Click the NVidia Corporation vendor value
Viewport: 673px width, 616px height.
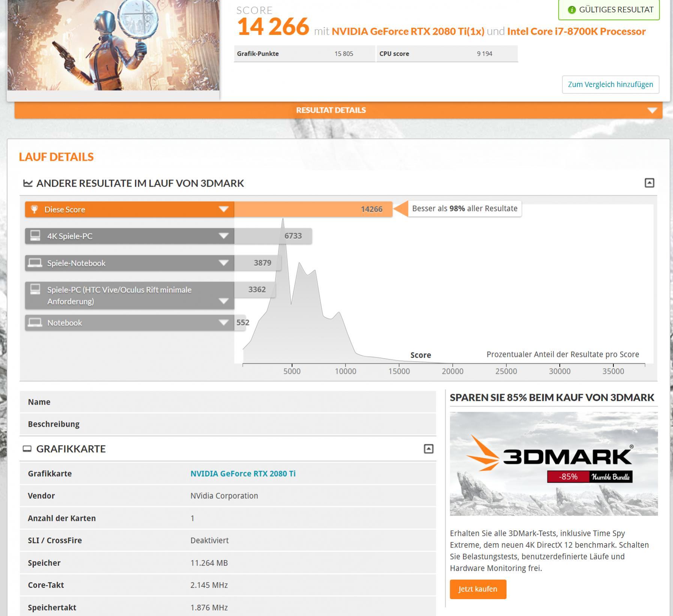pos(224,496)
